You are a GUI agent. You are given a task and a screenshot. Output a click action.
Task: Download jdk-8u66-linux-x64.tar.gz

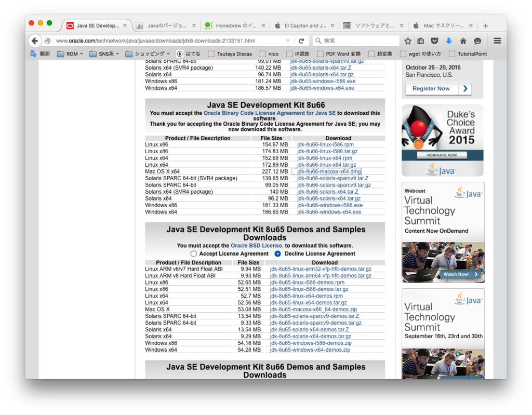[327, 165]
